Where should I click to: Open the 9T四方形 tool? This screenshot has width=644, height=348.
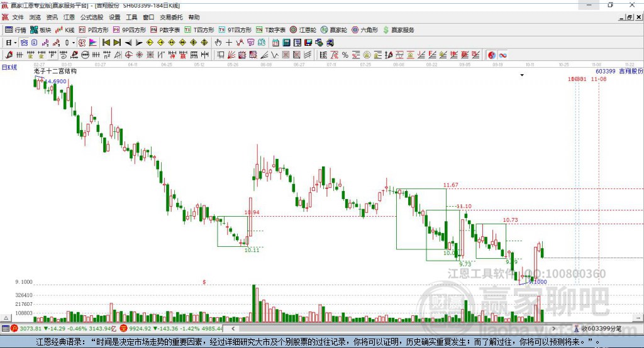(235, 30)
